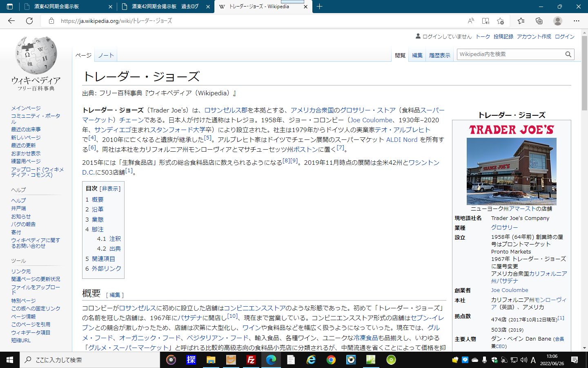Open the green disc app in taskbar
Viewport: 588px width, 368px height.
click(391, 360)
